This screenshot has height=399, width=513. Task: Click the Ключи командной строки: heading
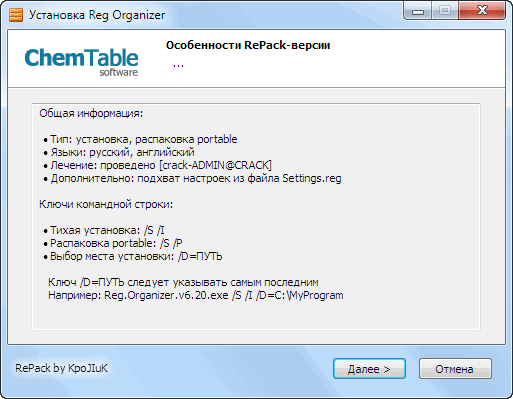coord(106,204)
